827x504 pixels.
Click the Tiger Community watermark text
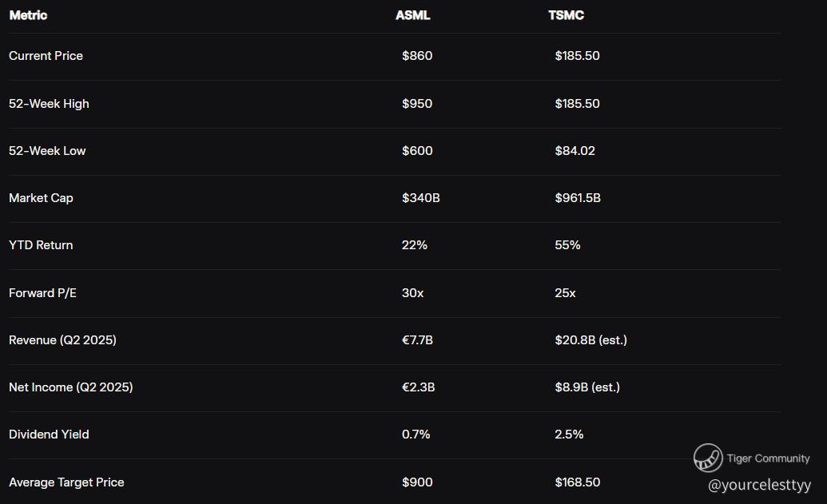[768, 458]
